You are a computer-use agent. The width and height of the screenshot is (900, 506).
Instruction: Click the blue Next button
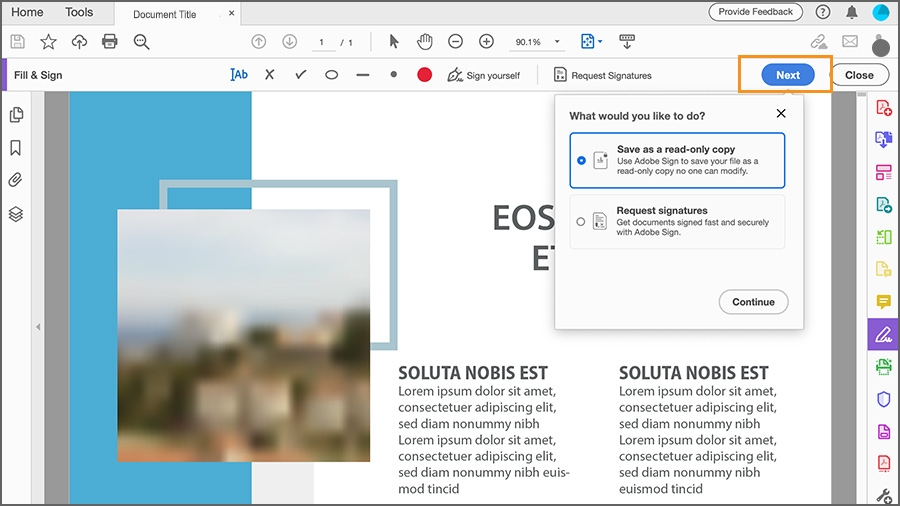[x=788, y=75]
